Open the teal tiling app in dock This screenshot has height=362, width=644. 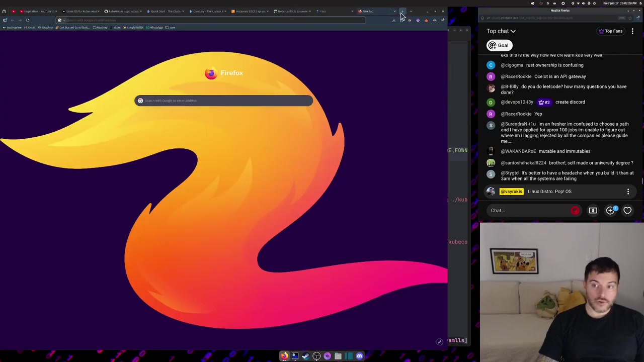349,356
